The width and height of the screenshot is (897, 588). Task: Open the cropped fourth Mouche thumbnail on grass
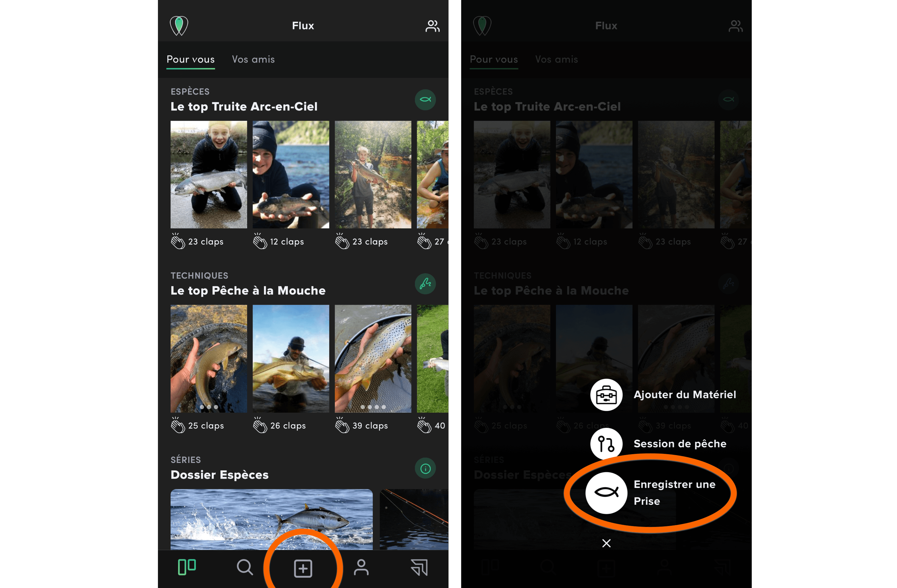(433, 359)
